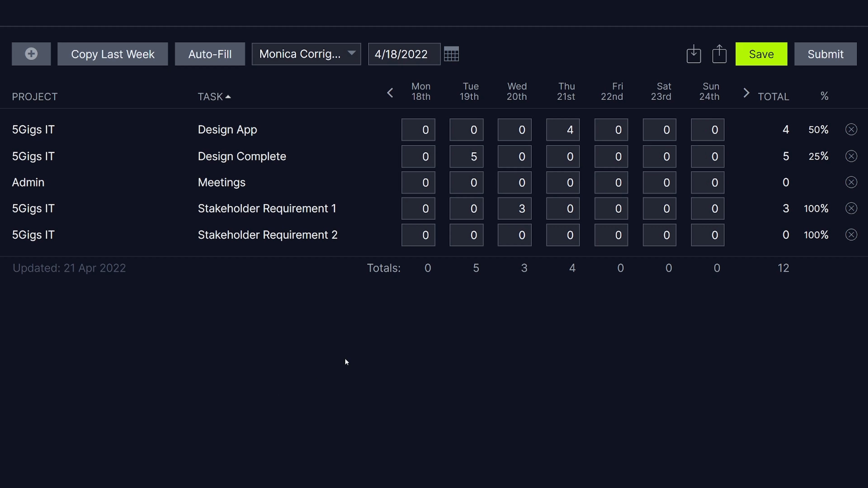Click the download timesheet icon
Screen dimensions: 868x488
[x=693, y=54]
